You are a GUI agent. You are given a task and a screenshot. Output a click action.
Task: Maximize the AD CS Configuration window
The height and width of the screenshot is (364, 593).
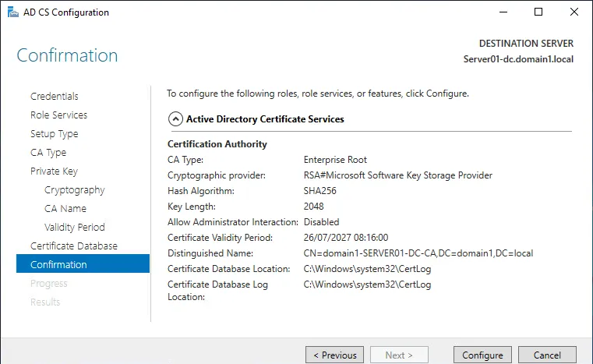538,12
